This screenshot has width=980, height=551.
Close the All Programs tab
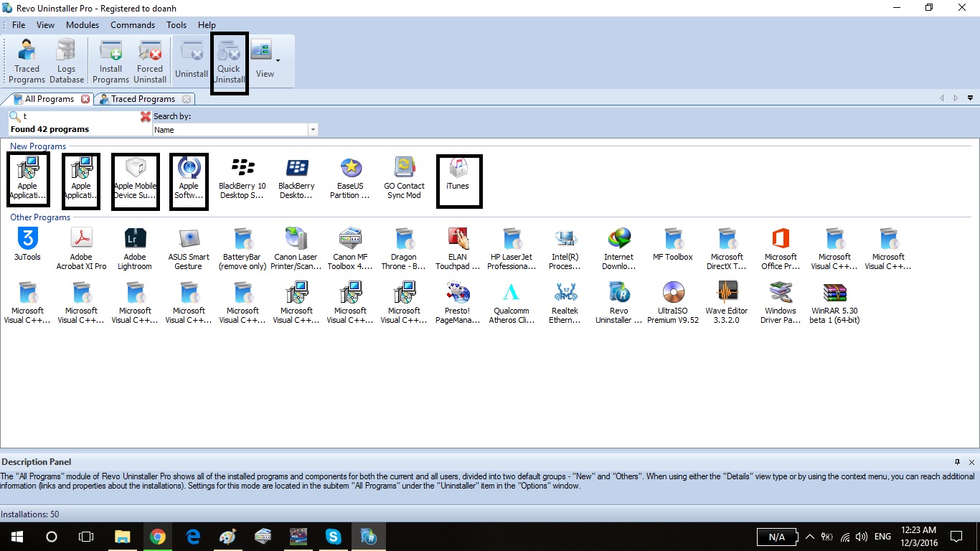pos(86,99)
